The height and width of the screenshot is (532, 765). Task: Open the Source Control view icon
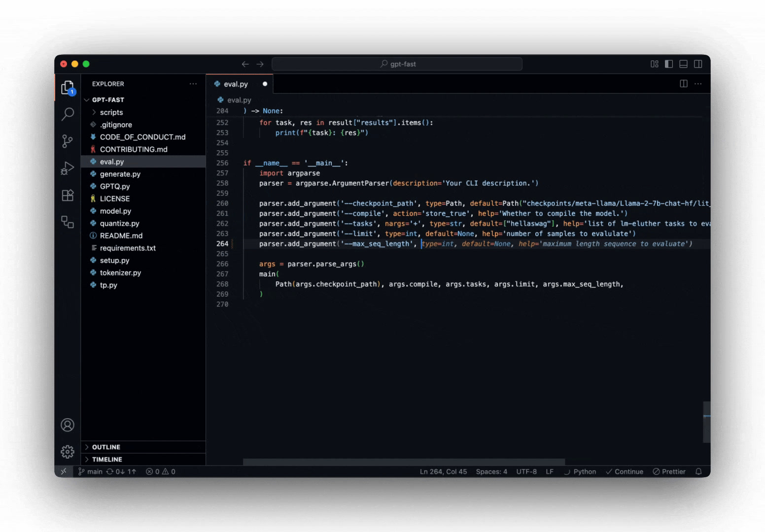68,141
